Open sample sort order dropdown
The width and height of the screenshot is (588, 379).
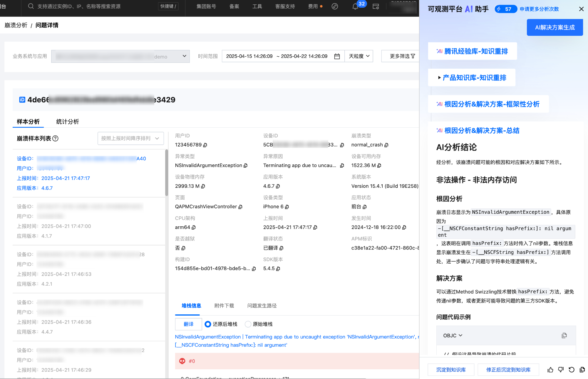pos(130,139)
